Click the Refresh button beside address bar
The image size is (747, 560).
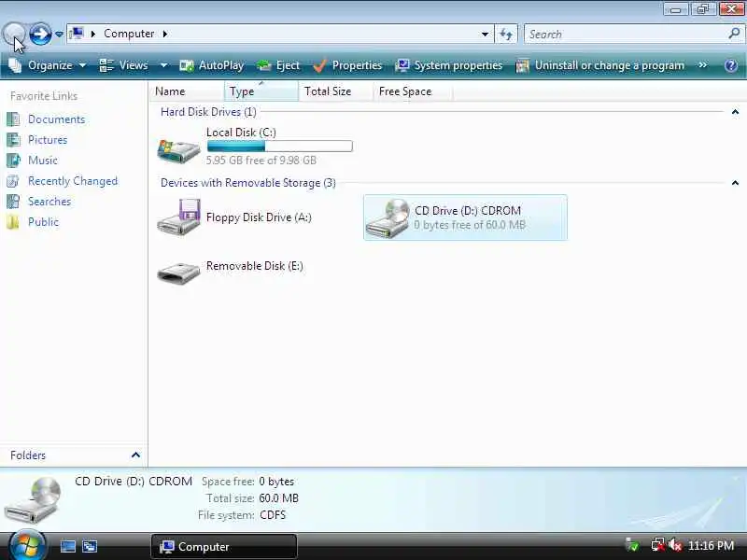pos(506,34)
